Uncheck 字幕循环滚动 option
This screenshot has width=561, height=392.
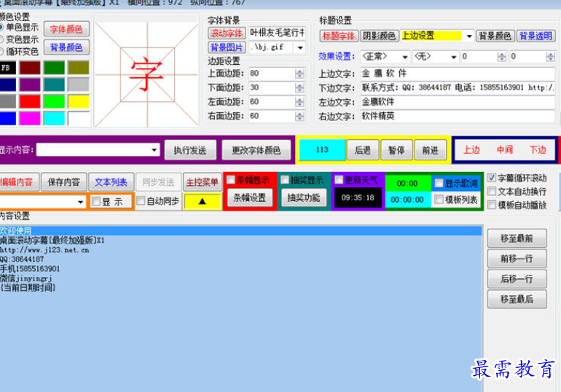[x=492, y=178]
